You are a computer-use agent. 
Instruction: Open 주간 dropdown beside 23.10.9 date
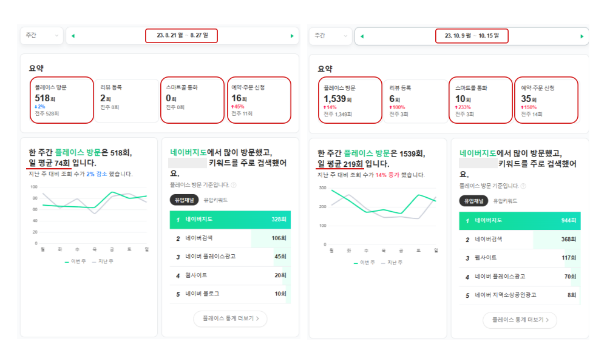(x=330, y=36)
